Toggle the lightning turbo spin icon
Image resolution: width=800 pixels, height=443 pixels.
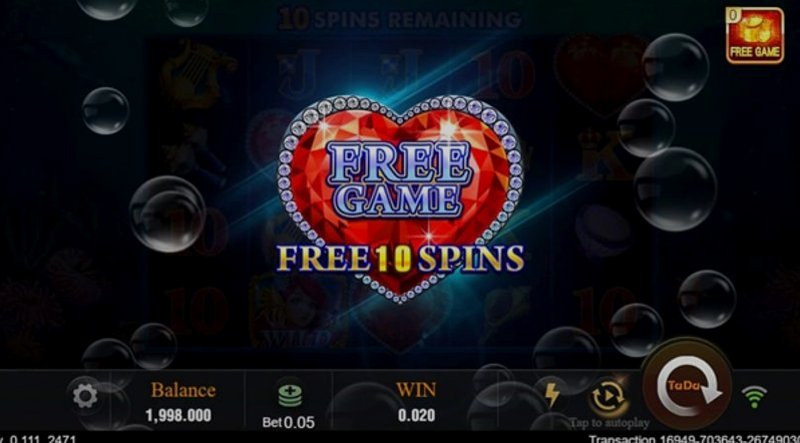click(552, 395)
